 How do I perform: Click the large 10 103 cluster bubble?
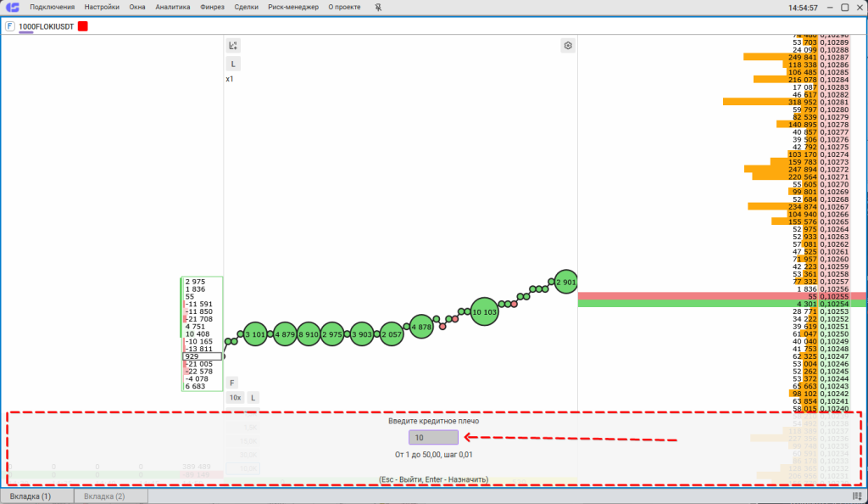click(x=483, y=312)
